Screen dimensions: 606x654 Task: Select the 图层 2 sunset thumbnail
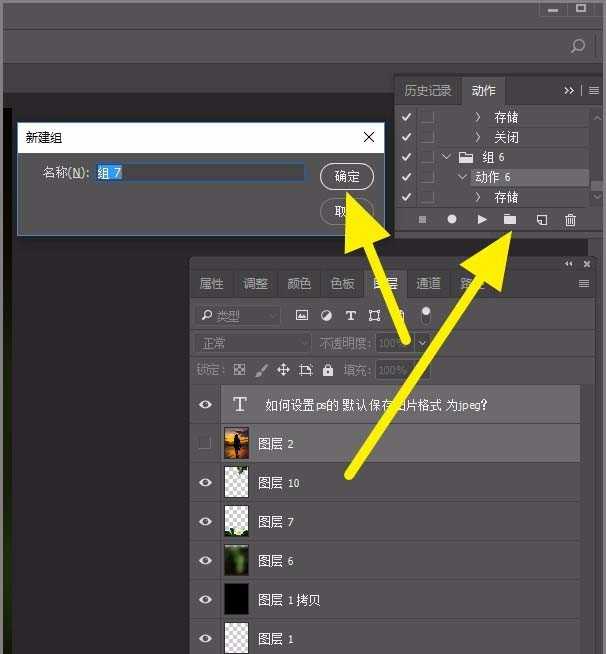(x=237, y=443)
